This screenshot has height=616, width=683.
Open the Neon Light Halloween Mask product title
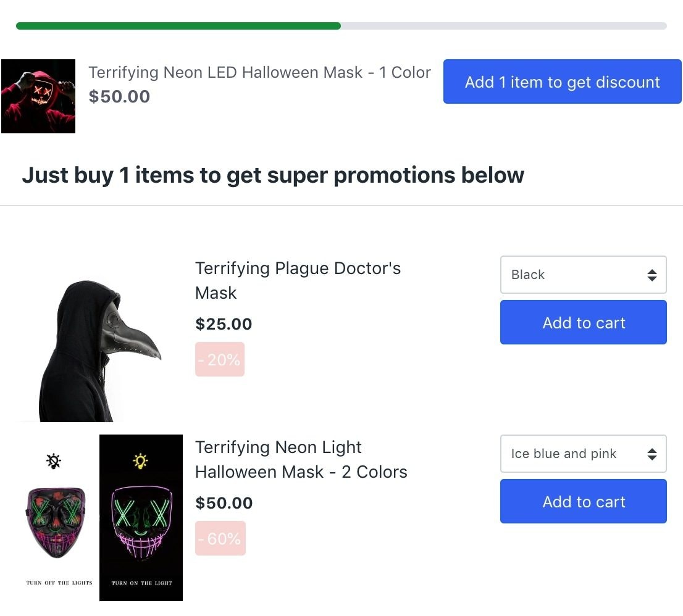point(301,459)
